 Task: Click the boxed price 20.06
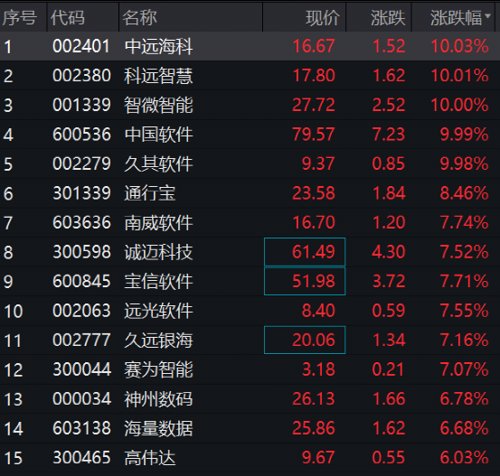[305, 340]
